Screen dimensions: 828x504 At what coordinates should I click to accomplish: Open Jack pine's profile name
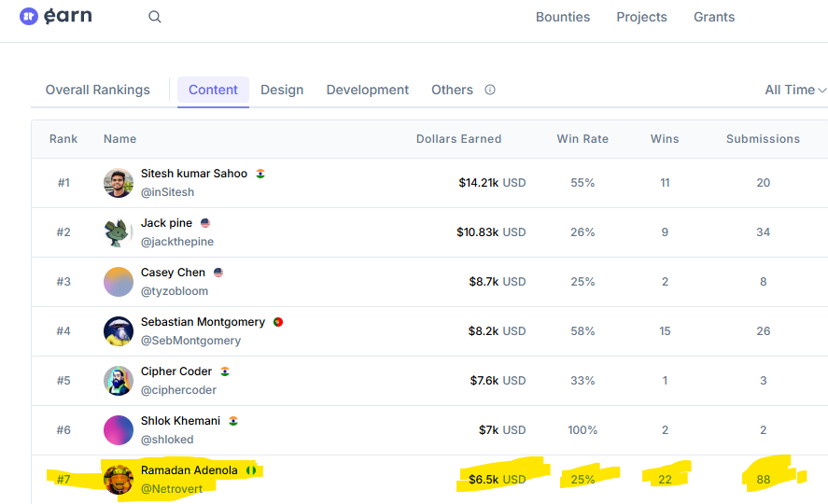pyautogui.click(x=166, y=223)
